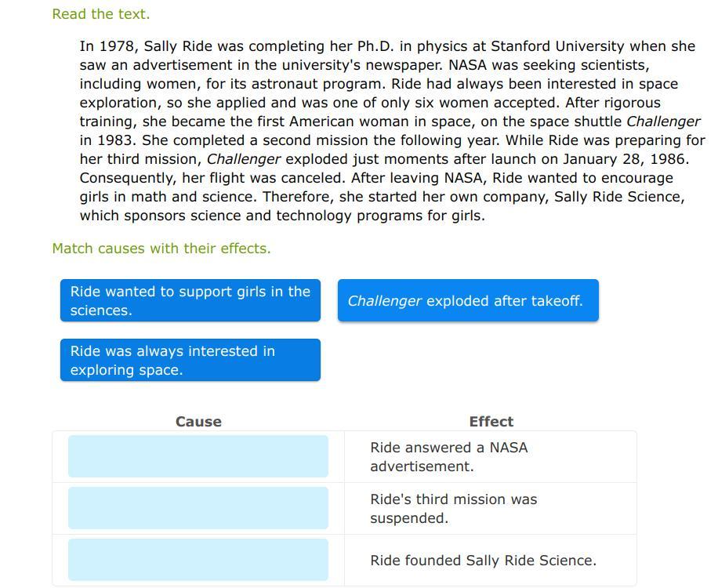Viewport: 718px width, 588px height.
Task: Click the 'Cause' column header
Action: click(x=198, y=421)
